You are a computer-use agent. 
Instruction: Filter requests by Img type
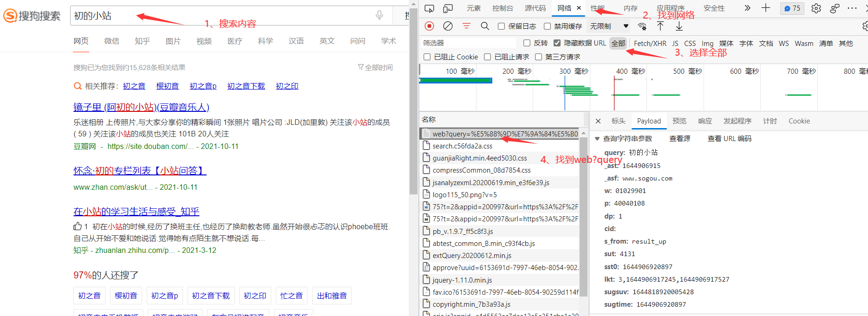click(707, 43)
